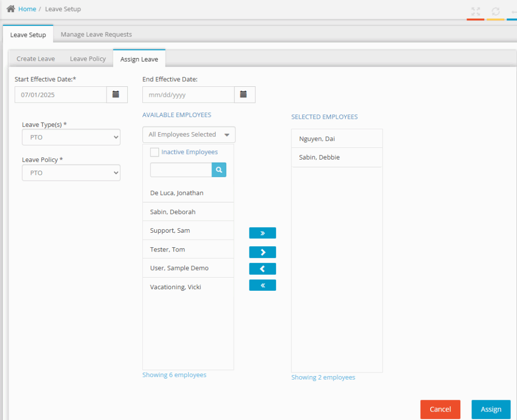Open the Leave Type(s) PTO dropdown
Screen dimensions: 517x420
(71, 137)
